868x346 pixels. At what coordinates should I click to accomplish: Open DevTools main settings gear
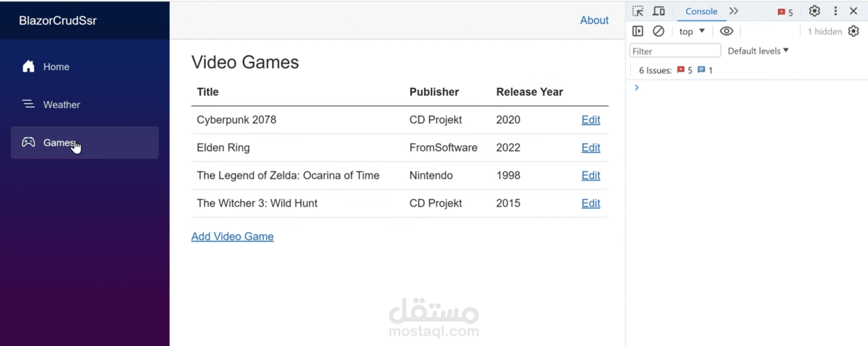tap(814, 11)
